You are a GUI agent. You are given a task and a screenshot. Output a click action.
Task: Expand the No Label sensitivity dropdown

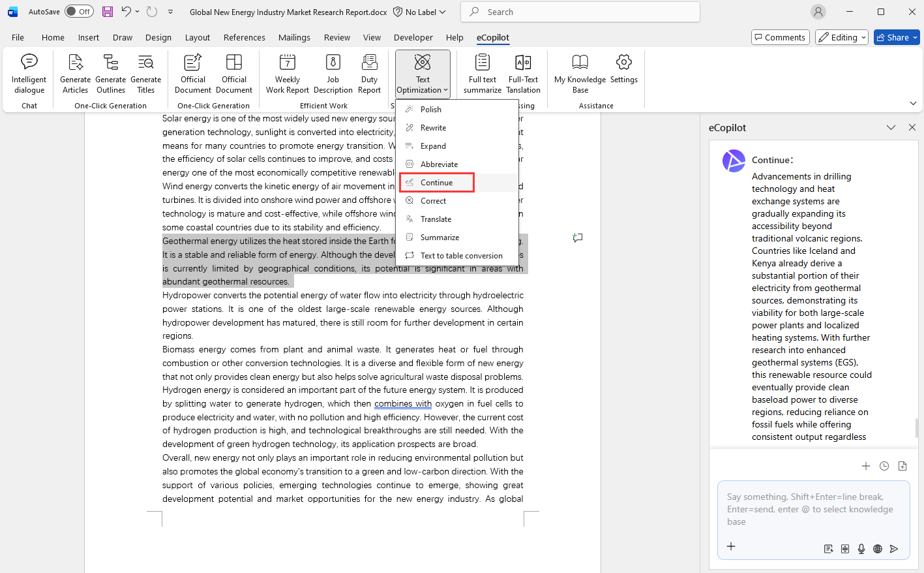[420, 12]
